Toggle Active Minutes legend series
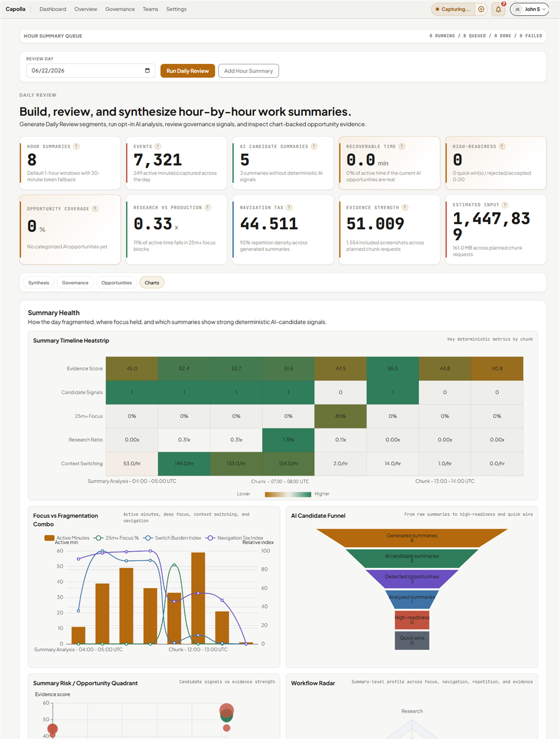Image resolution: width=560 pixels, height=739 pixels. click(66, 538)
